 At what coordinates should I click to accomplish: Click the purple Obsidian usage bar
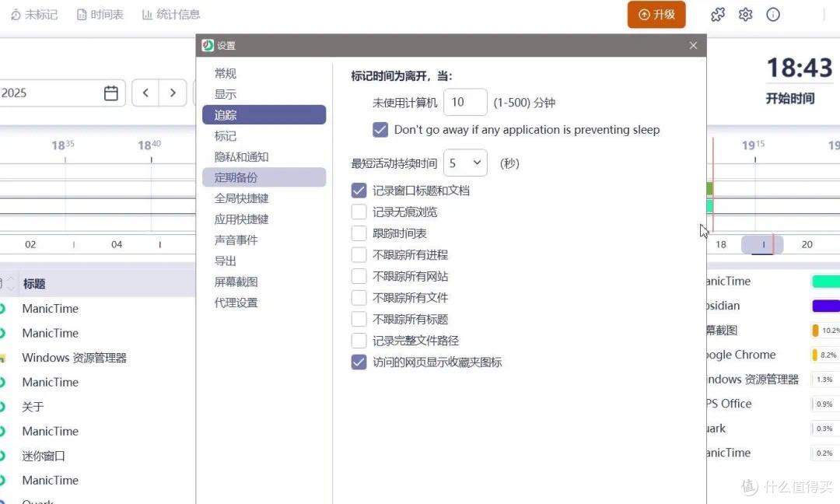click(825, 306)
